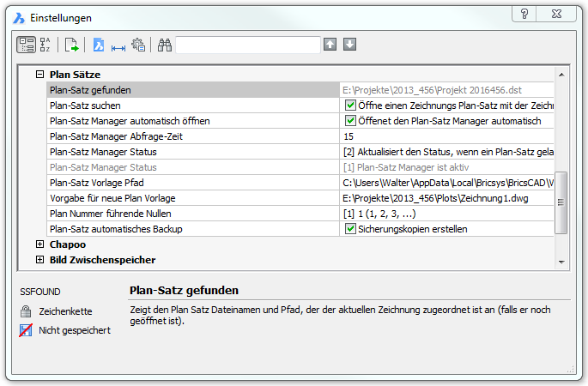This screenshot has height=386, width=588.
Task: Jump to dimension settings icon
Action: [118, 45]
